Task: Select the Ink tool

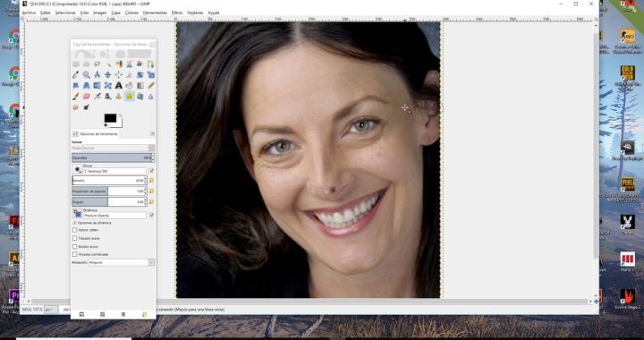Action: click(107, 96)
